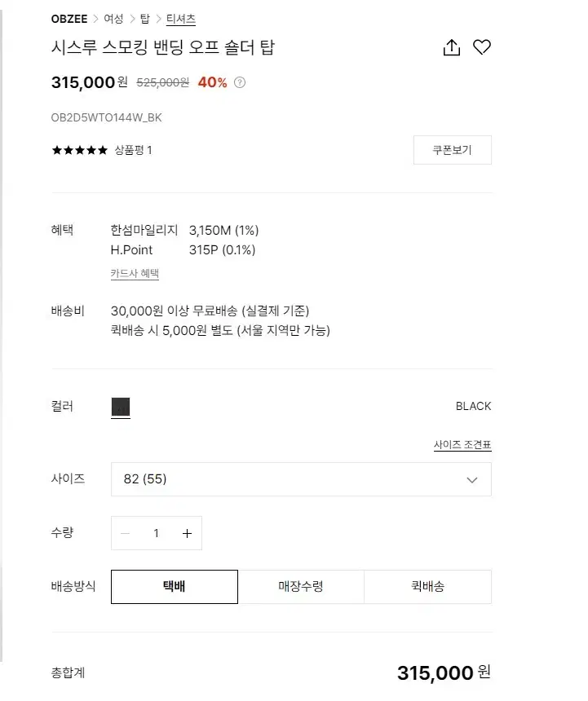
Task: Open the discount info question mark icon
Action: tap(240, 82)
